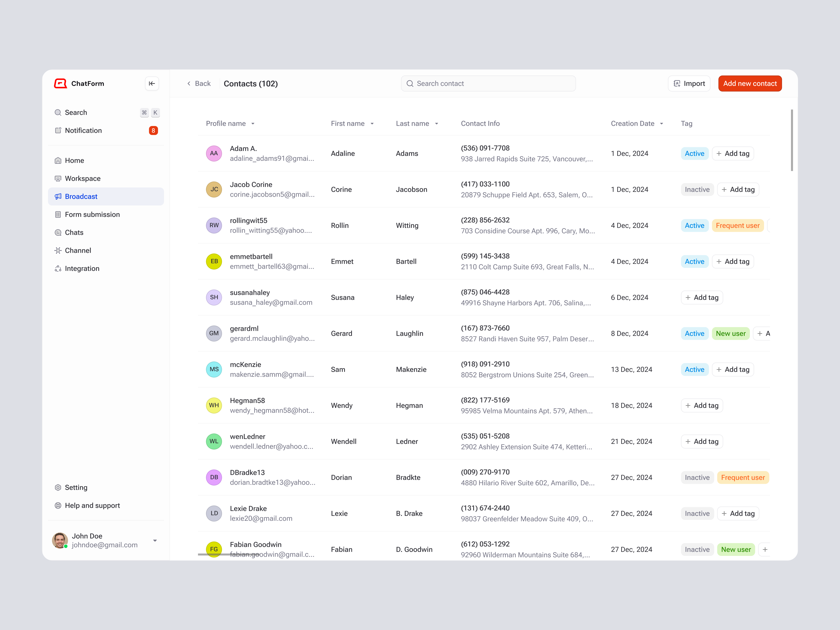840x630 pixels.
Task: Click the Channel wheel icon
Action: pos(58,250)
